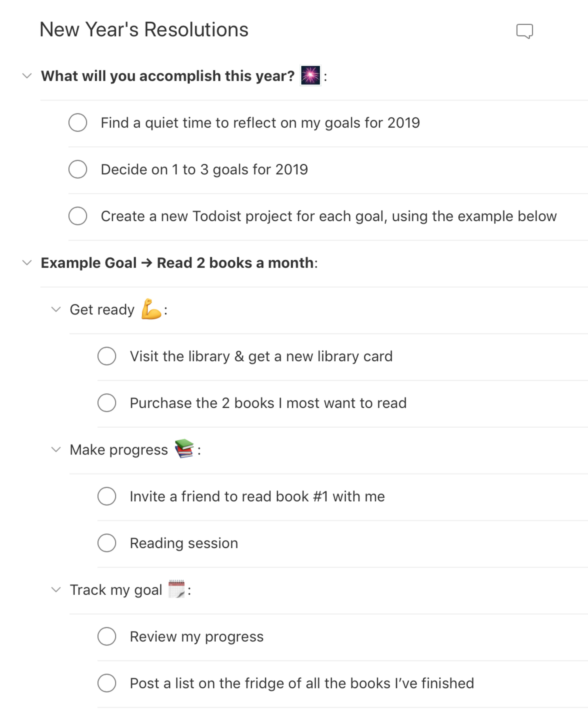Open the project comments icon

pos(525,31)
